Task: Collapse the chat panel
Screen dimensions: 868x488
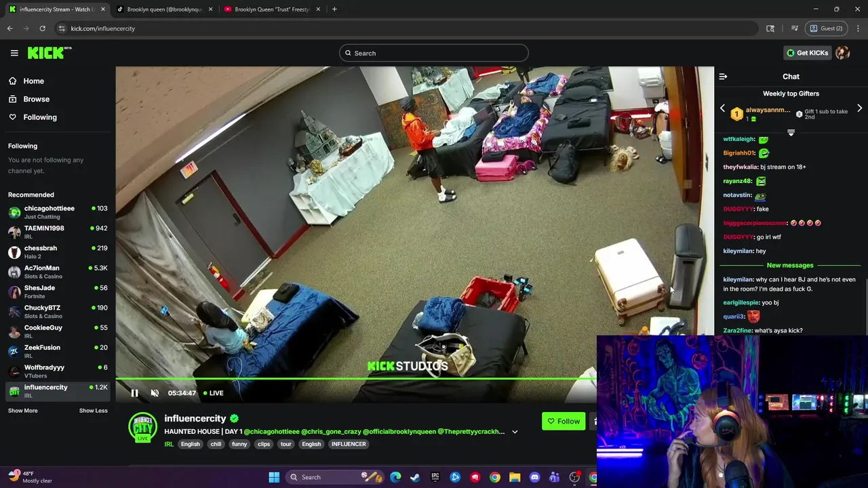Action: tap(723, 77)
